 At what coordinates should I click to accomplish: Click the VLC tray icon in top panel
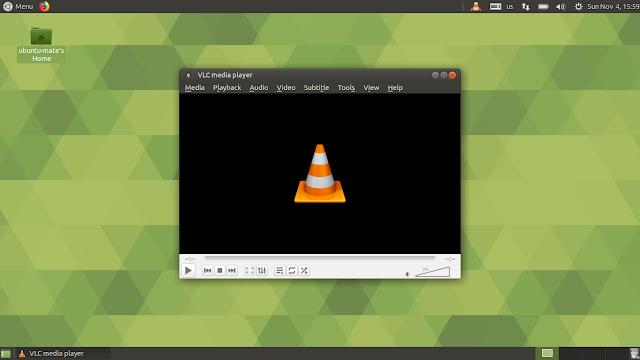tap(476, 7)
